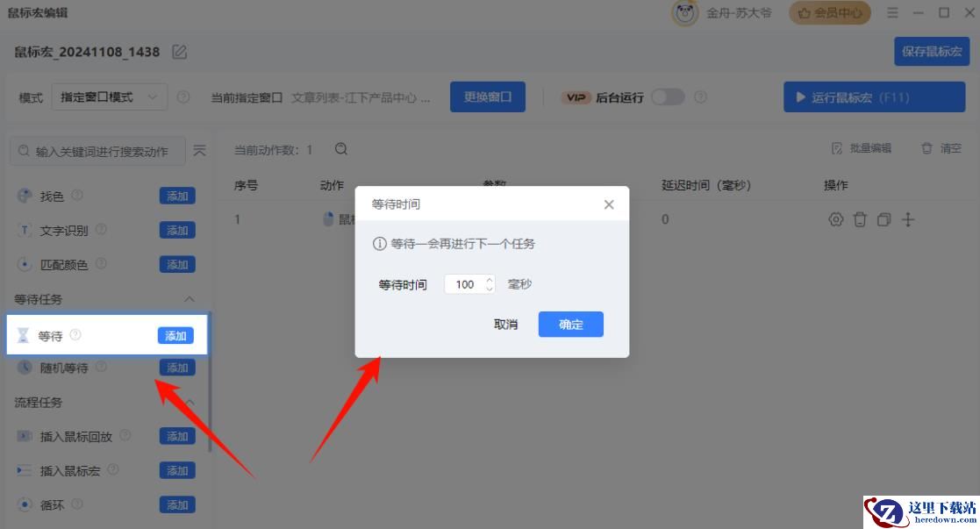Focus the action keyword search box

click(98, 151)
